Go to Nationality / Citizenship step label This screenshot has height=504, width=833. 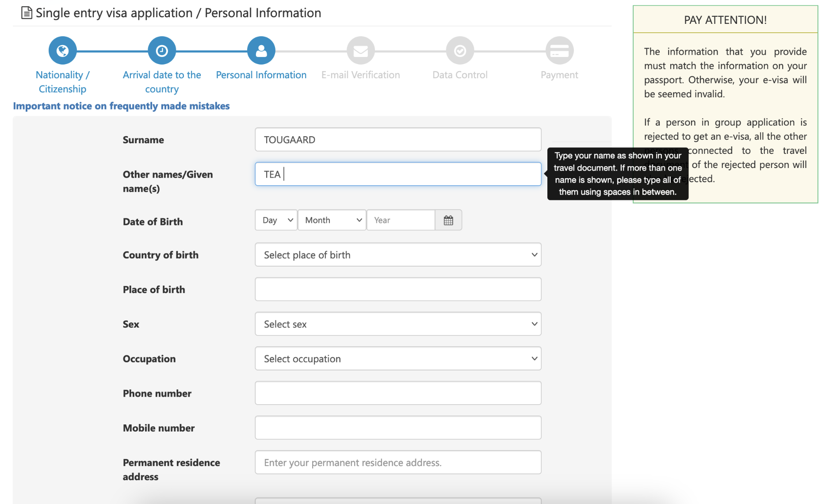tap(62, 82)
